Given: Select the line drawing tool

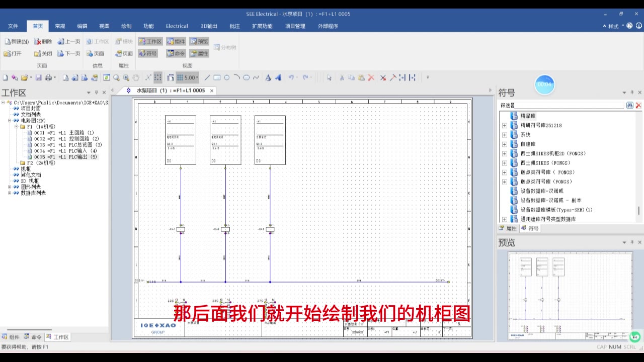Looking at the screenshot, I should (207, 77).
